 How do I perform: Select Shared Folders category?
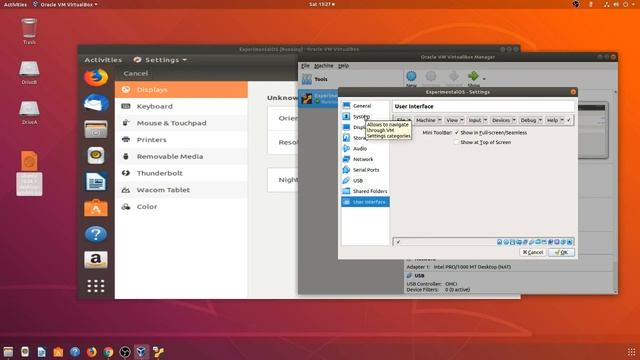click(365, 191)
